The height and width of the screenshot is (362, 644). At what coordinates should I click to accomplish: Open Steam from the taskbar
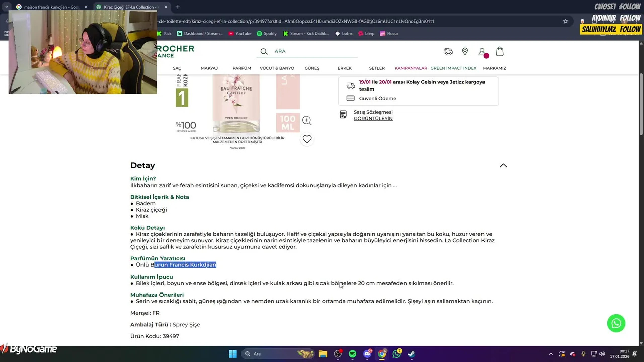click(x=412, y=354)
